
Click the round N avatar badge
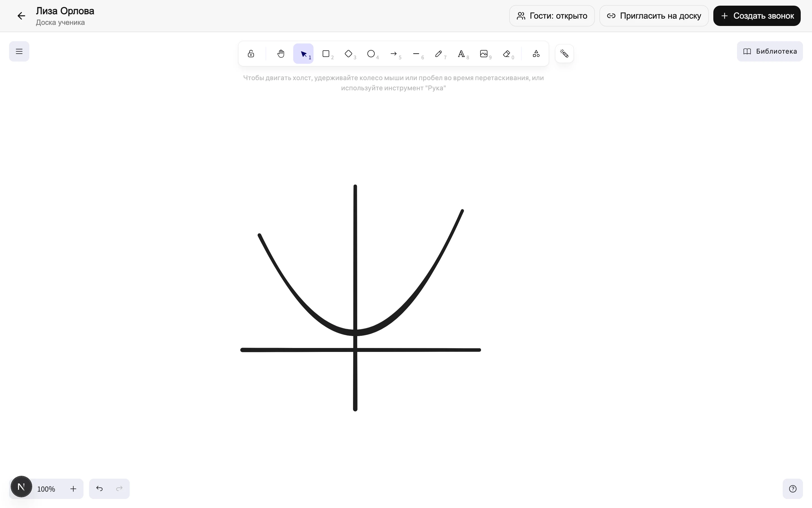(21, 487)
